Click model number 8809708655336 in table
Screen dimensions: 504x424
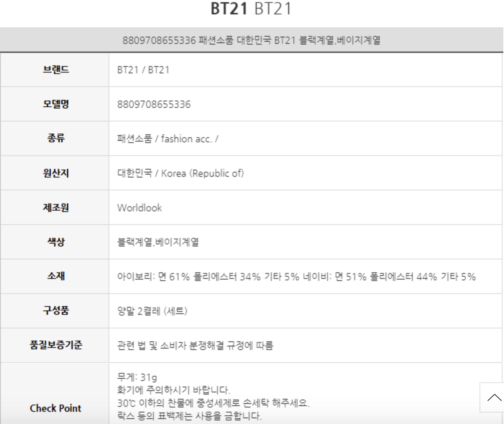click(x=154, y=105)
